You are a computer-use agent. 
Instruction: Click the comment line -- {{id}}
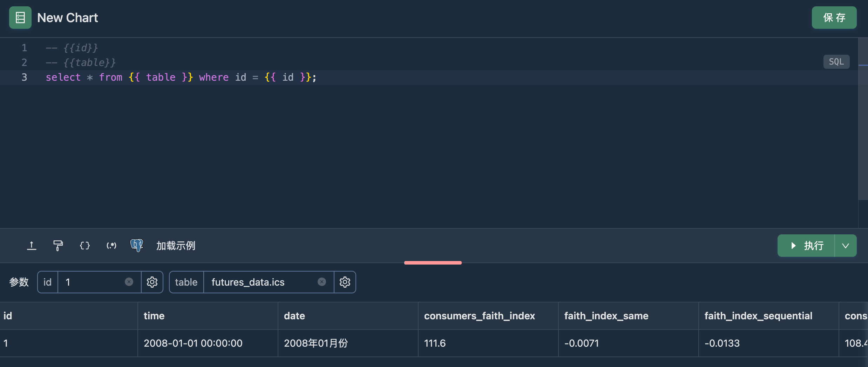[x=72, y=48]
